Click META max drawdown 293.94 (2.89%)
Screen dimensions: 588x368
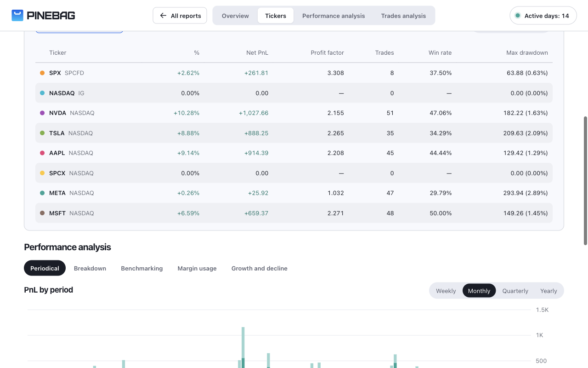pos(526,193)
